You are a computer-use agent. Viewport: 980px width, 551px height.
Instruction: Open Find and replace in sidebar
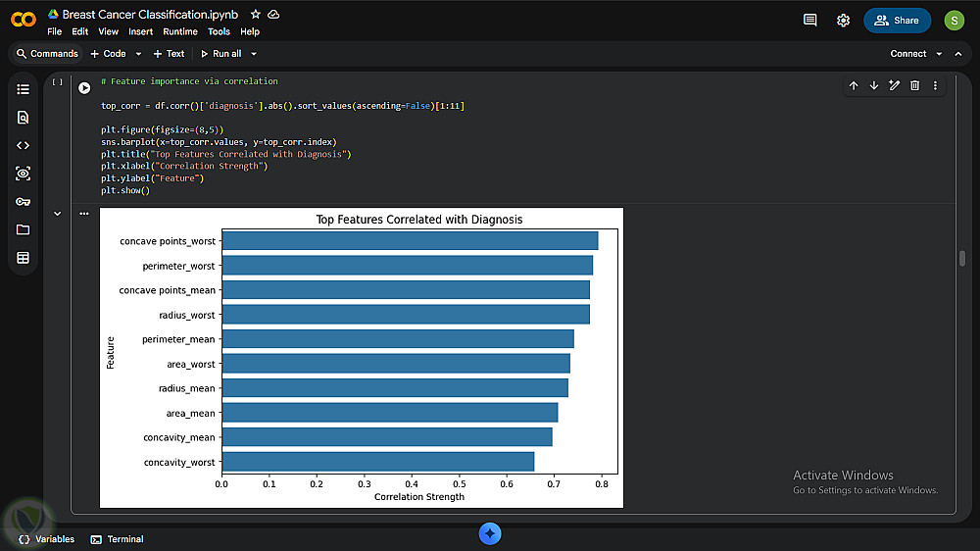[24, 118]
